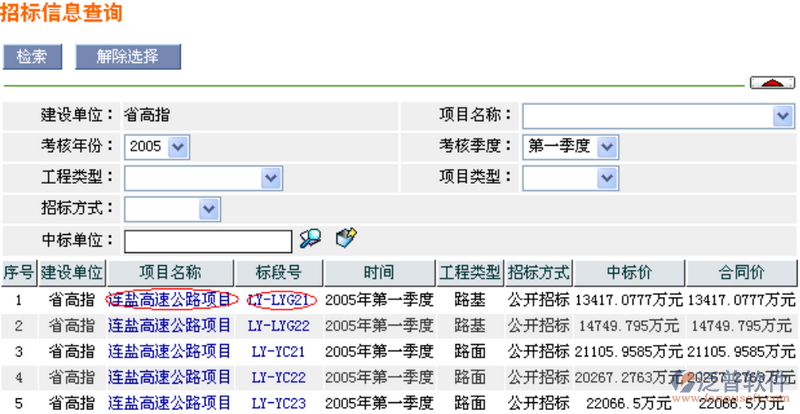This screenshot has width=800, height=414.
Task: Open the 项目名称 dropdown
Action: point(783,116)
